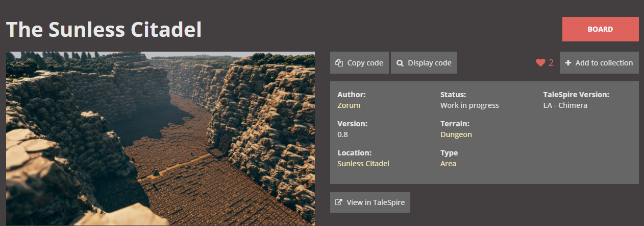
Task: Follow the Dungeon terrain link
Action: coord(456,134)
